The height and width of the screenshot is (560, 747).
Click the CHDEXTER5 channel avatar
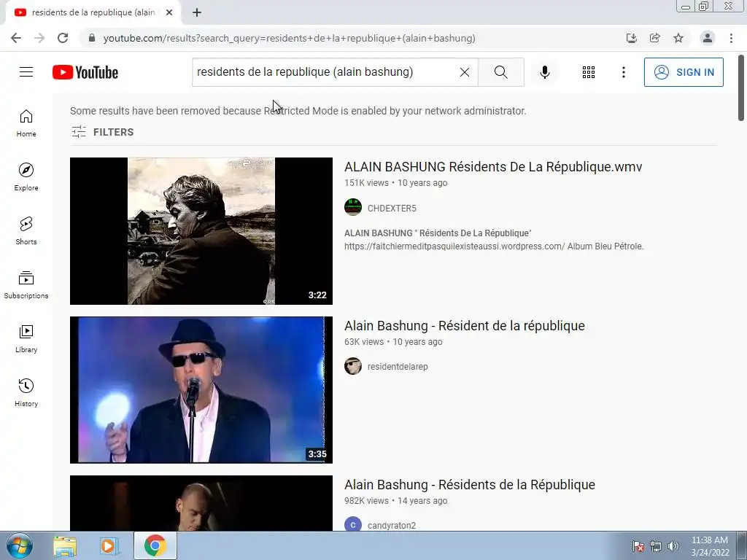[x=353, y=207]
